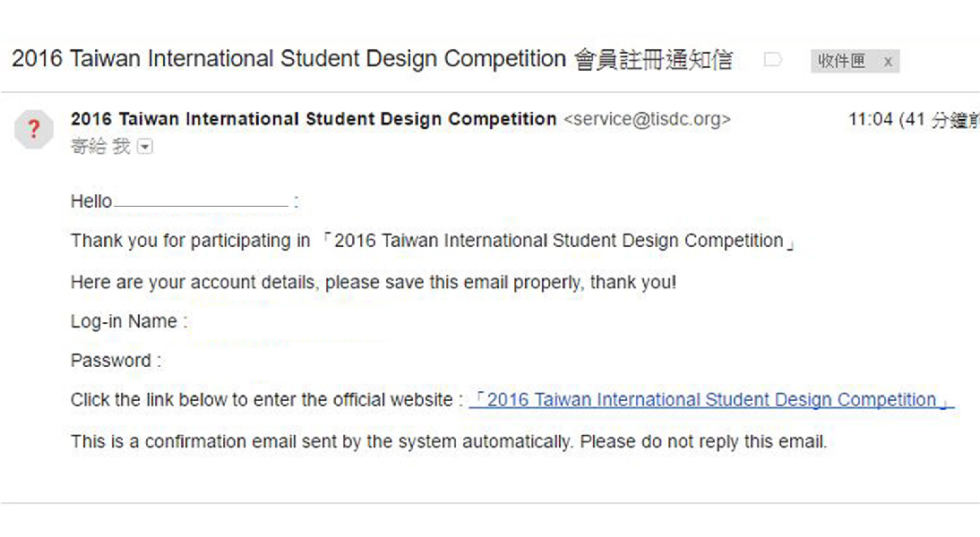
Task: Remove the 收件匣 label with x
Action: (887, 61)
